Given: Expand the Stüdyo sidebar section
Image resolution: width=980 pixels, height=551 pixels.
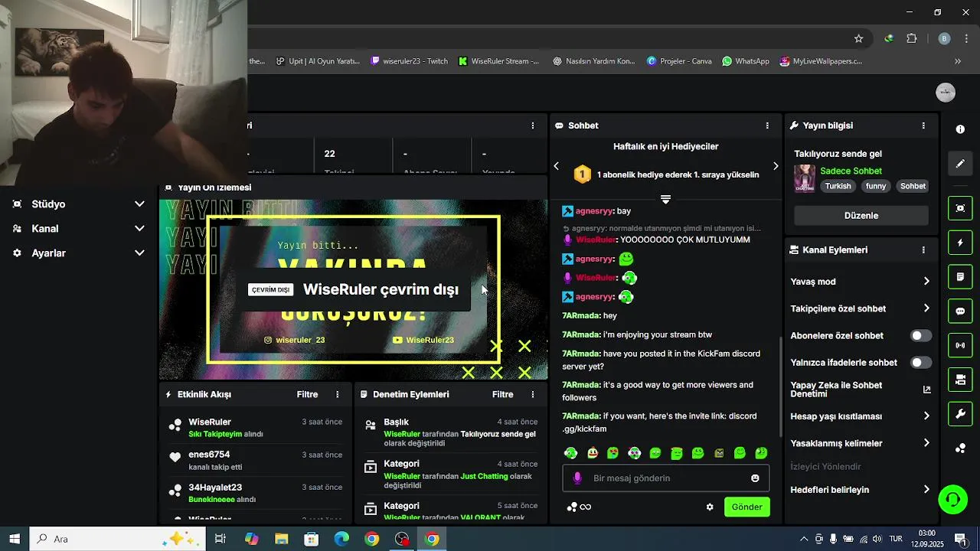Looking at the screenshot, I should tap(79, 204).
